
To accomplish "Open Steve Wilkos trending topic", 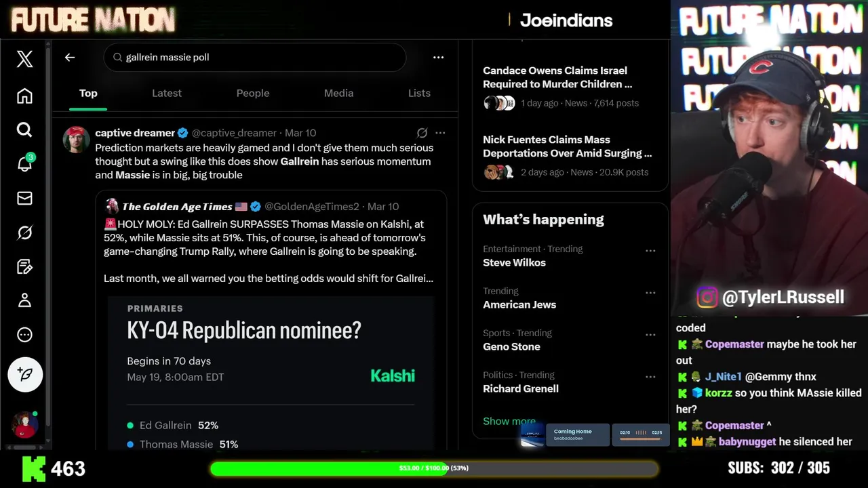I will click(514, 263).
